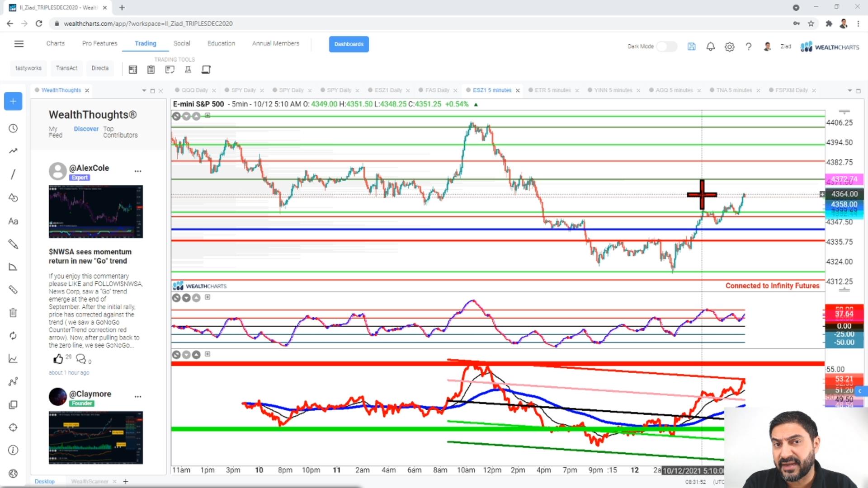Maximize the oscillator pane with plus box
The image size is (868, 488).
(208, 297)
